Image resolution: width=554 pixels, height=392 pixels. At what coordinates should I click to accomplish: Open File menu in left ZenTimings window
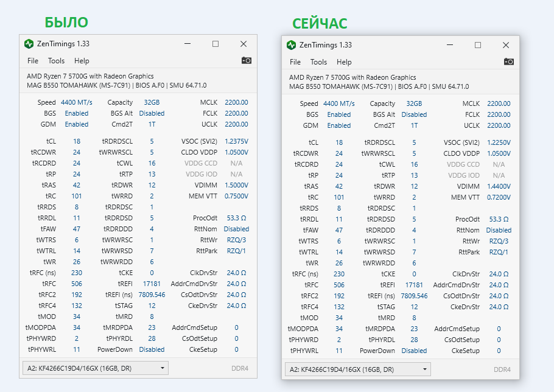33,61
